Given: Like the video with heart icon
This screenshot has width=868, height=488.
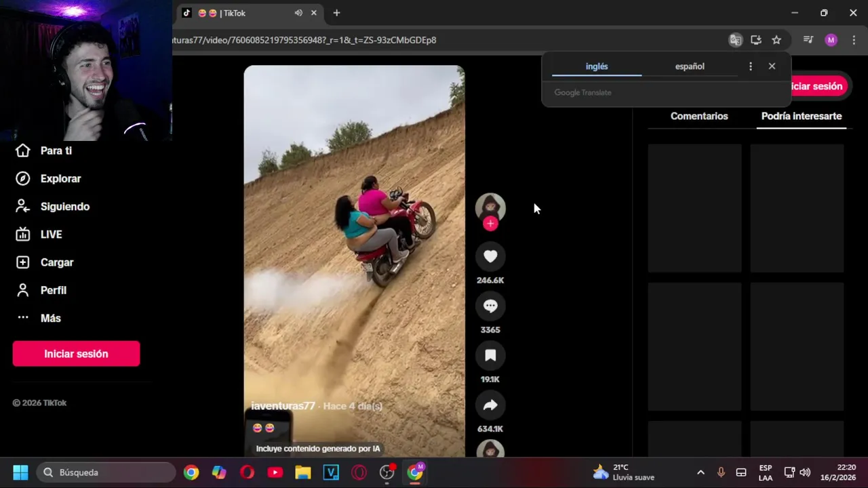Looking at the screenshot, I should 490,256.
